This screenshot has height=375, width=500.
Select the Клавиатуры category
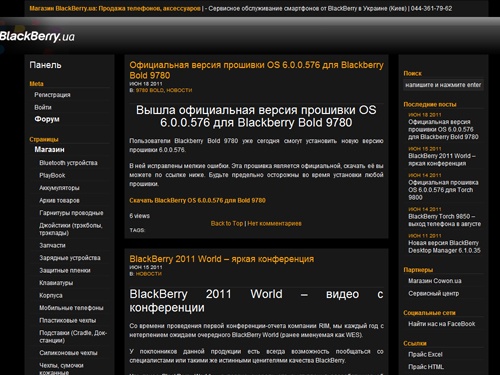point(56,283)
